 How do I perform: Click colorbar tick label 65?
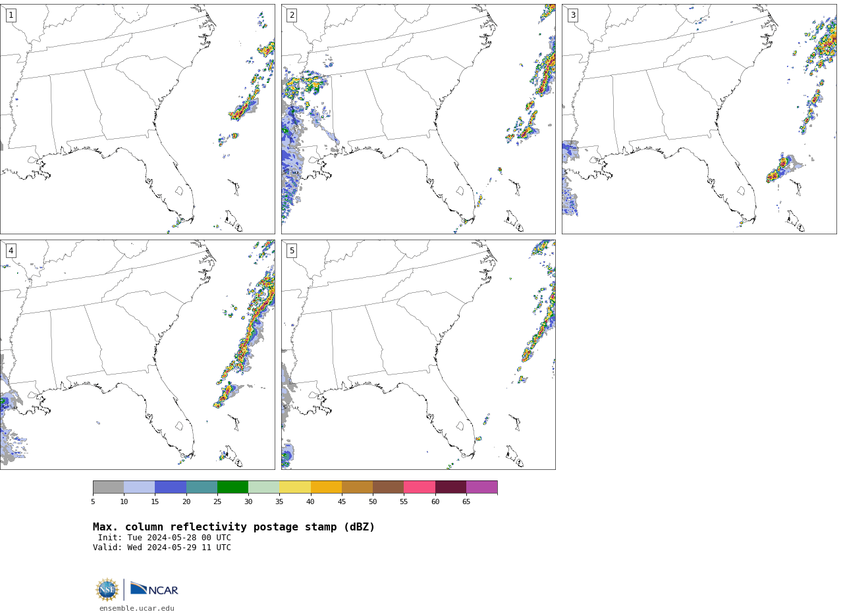[x=466, y=502]
